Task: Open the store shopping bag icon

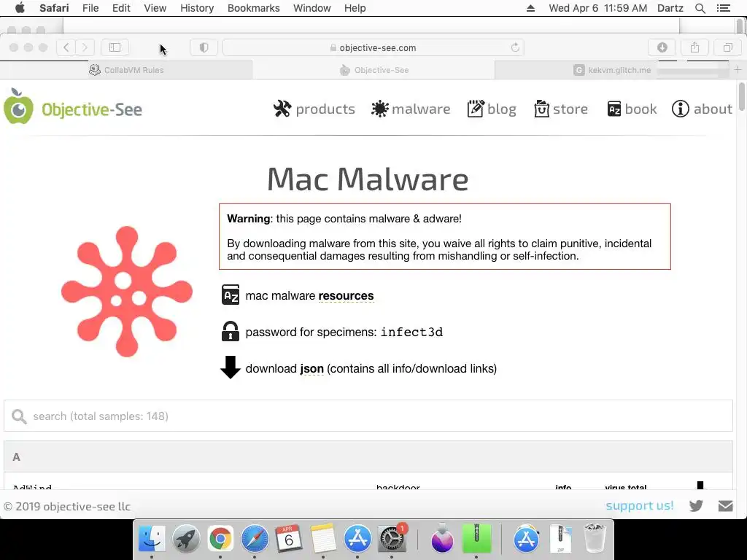Action: click(x=542, y=109)
